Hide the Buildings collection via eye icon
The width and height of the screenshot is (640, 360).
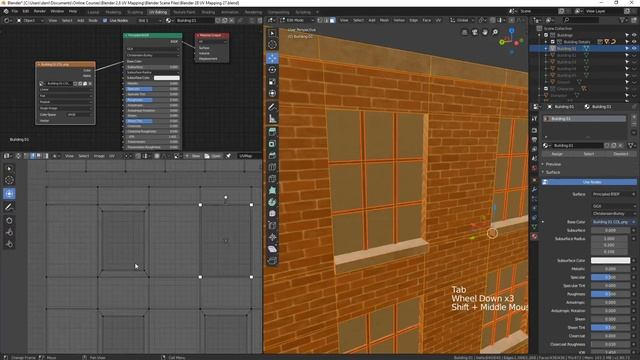(634, 35)
